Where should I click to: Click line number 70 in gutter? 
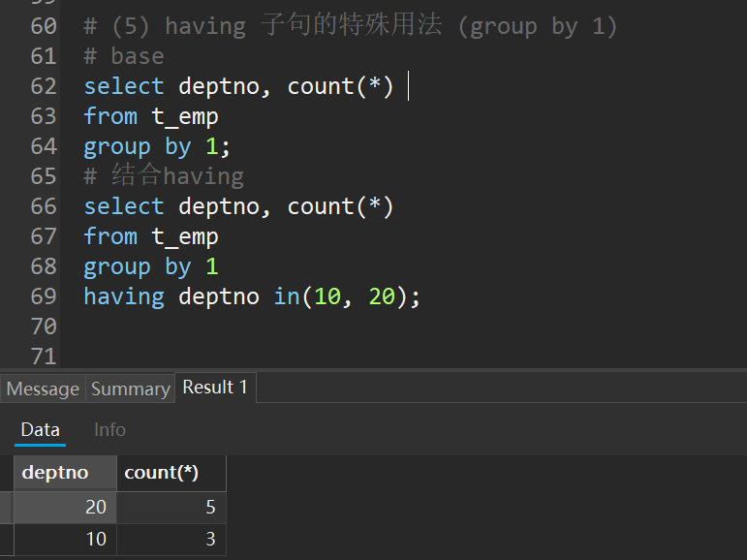coord(44,327)
